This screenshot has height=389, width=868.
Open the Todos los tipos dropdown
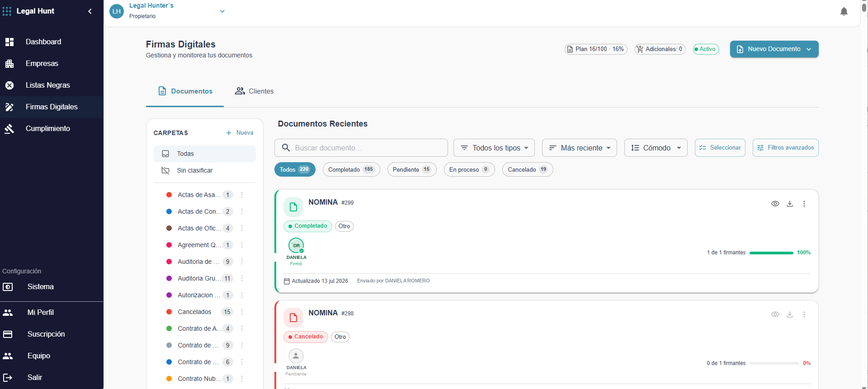coord(494,148)
